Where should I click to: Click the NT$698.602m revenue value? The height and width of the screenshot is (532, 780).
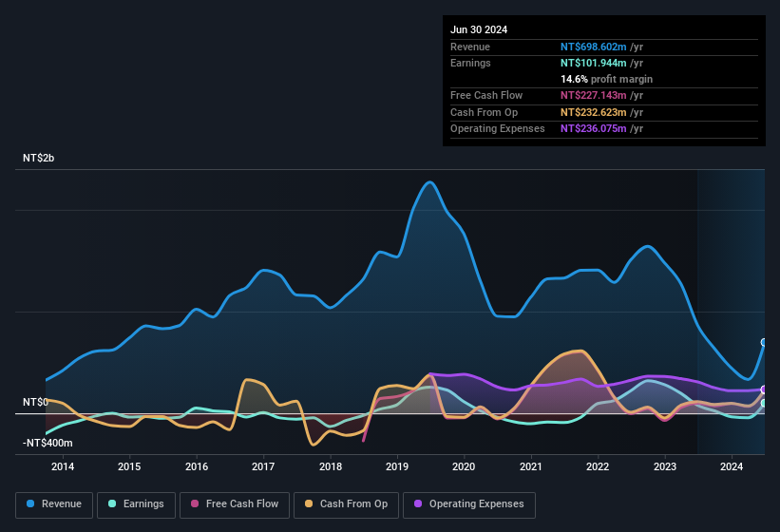coord(594,47)
